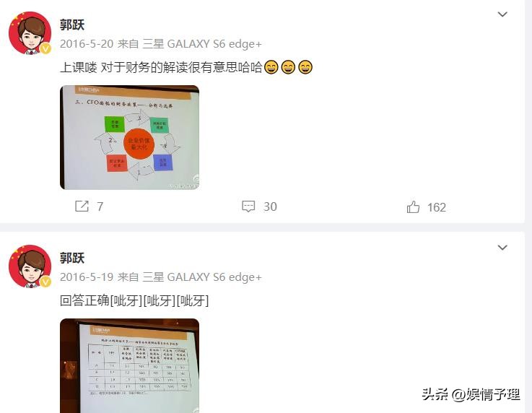Viewport: 532px width, 413px height.
Task: Open comments icon on the 2016-5-20 post
Action: click(248, 206)
